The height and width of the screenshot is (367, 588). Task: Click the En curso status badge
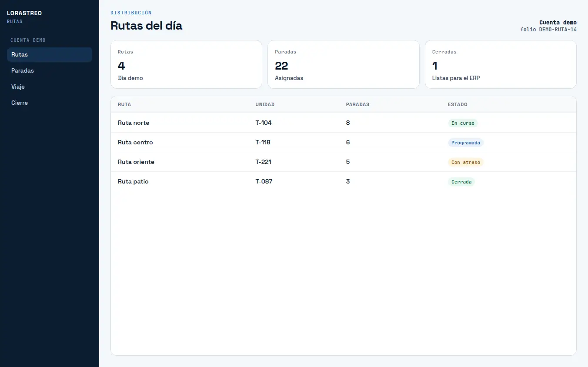click(463, 123)
